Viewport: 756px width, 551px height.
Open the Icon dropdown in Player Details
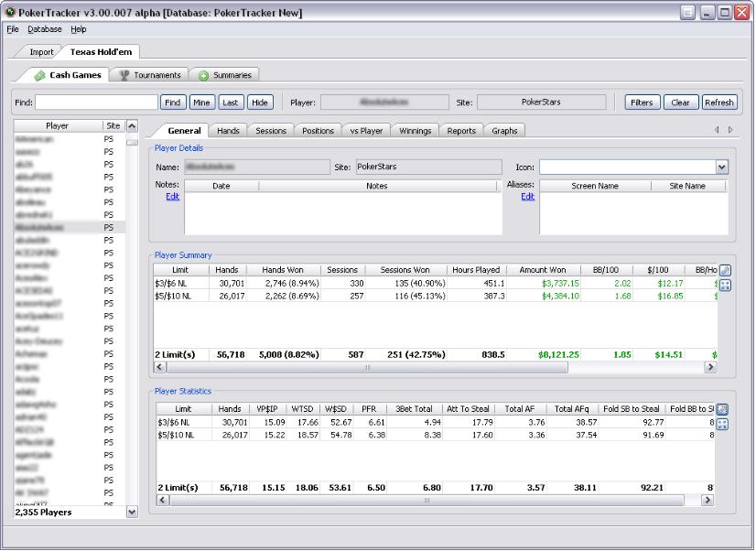pos(722,167)
